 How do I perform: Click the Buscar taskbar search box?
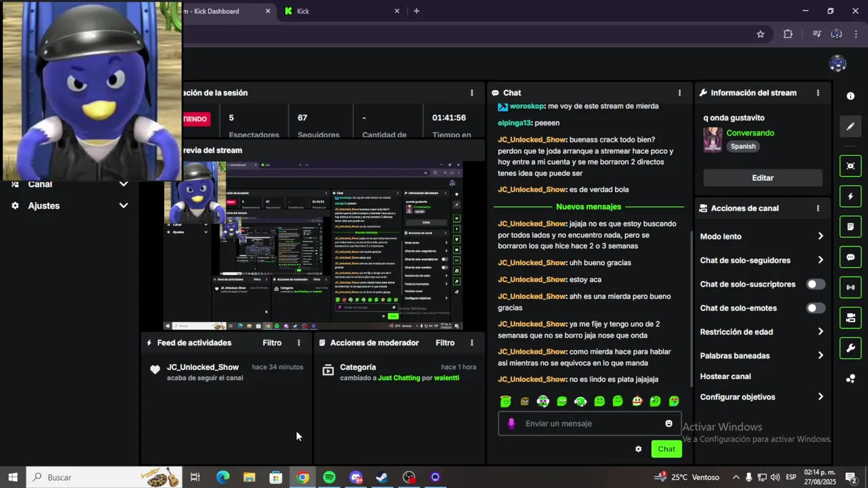point(104,477)
